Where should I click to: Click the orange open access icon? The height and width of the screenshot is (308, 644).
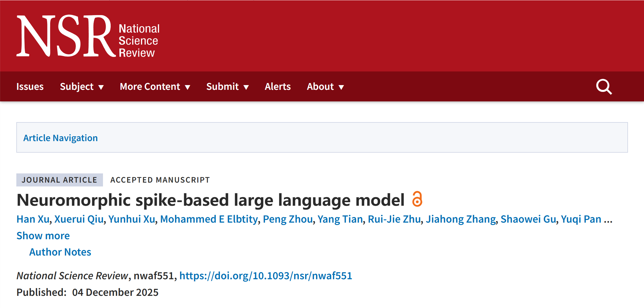pyautogui.click(x=417, y=199)
